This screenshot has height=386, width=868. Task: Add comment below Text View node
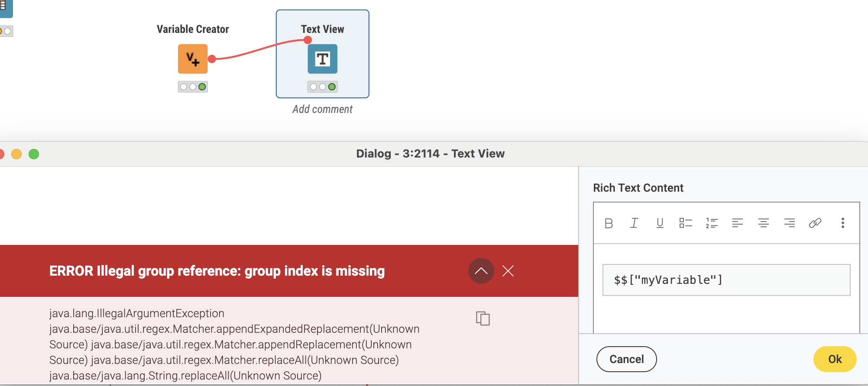click(322, 109)
